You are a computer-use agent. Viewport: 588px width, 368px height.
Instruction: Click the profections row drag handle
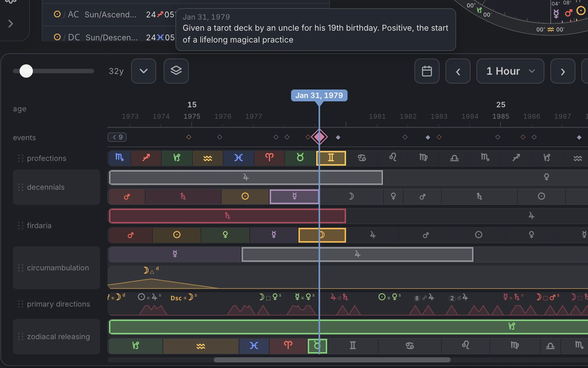pyautogui.click(x=21, y=158)
